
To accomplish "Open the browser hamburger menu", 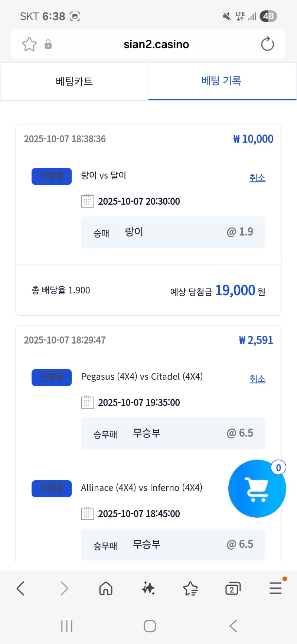I will coord(275,588).
